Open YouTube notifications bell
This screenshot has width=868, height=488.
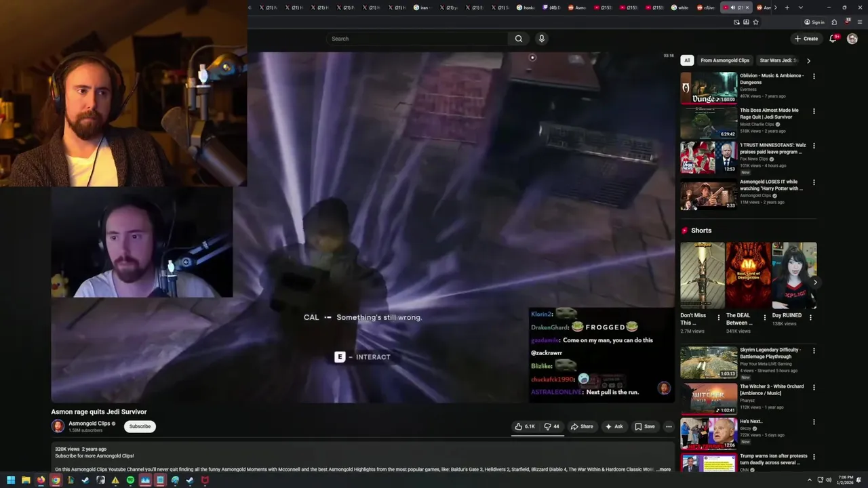[833, 39]
